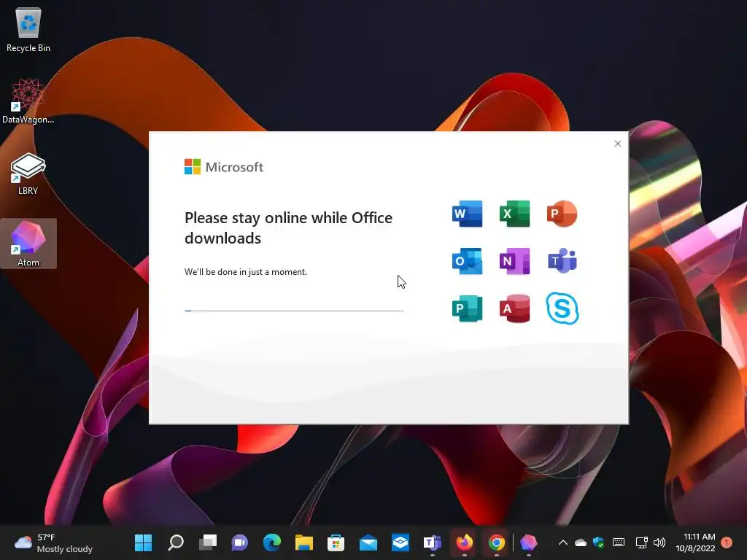Open the blue box app on the taskbar

tap(400, 542)
